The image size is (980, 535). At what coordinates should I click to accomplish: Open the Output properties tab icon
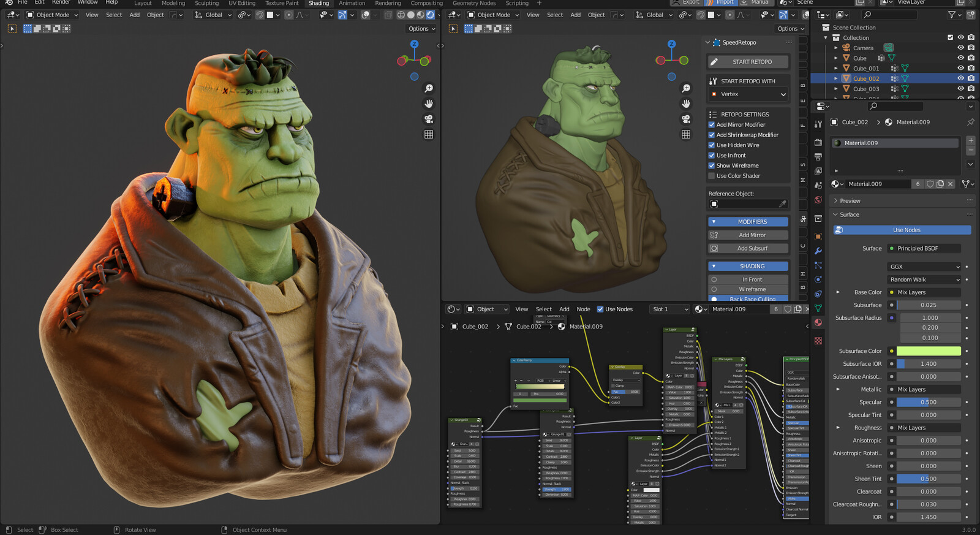[818, 156]
